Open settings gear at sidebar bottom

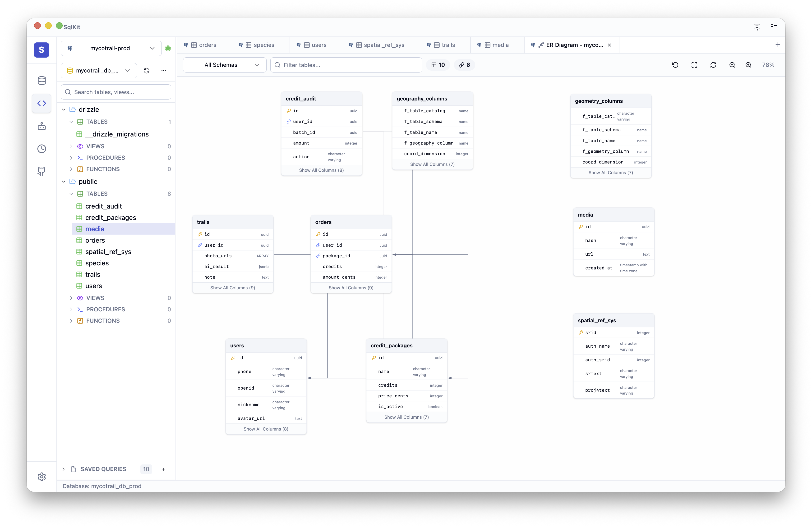click(x=42, y=477)
